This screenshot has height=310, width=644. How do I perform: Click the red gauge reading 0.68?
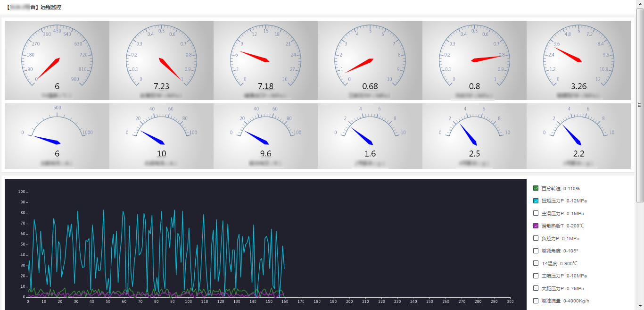[370, 60]
